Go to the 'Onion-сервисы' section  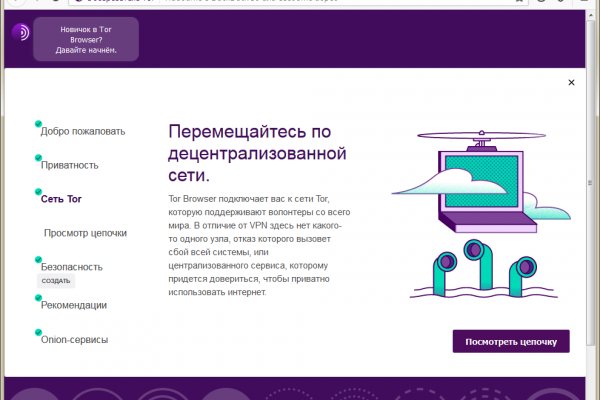[74, 340]
